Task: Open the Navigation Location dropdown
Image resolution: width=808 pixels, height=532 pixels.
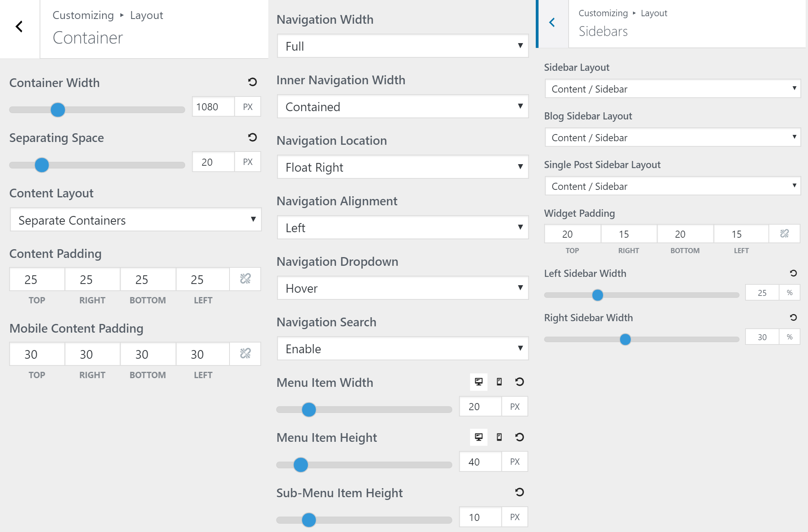Action: (402, 167)
